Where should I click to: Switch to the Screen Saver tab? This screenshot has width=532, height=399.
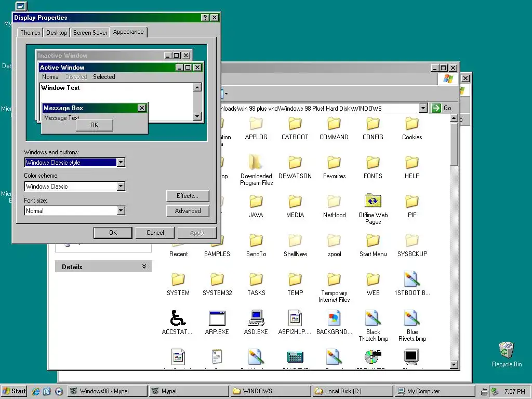pos(90,33)
